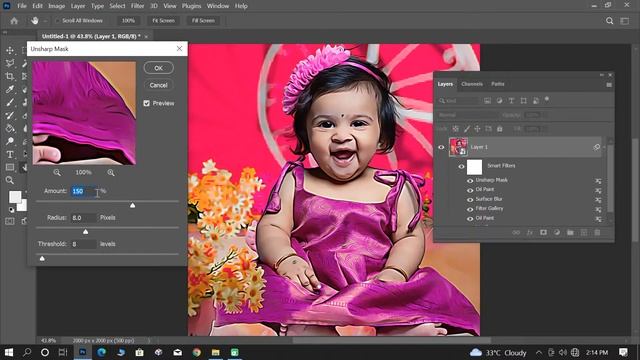This screenshot has height=360, width=640.
Task: Filter layers by shape layers
Action: pos(523,100)
